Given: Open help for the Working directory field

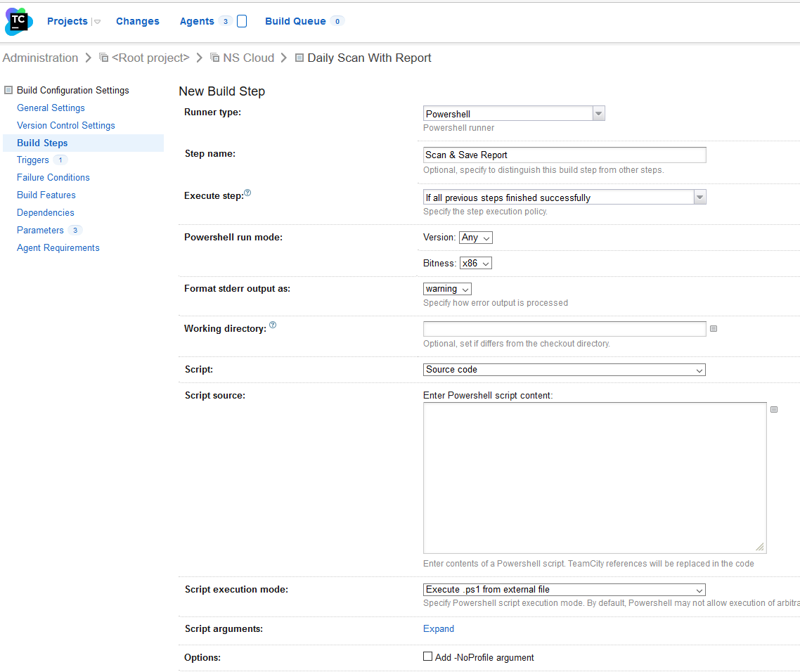Looking at the screenshot, I should (273, 324).
